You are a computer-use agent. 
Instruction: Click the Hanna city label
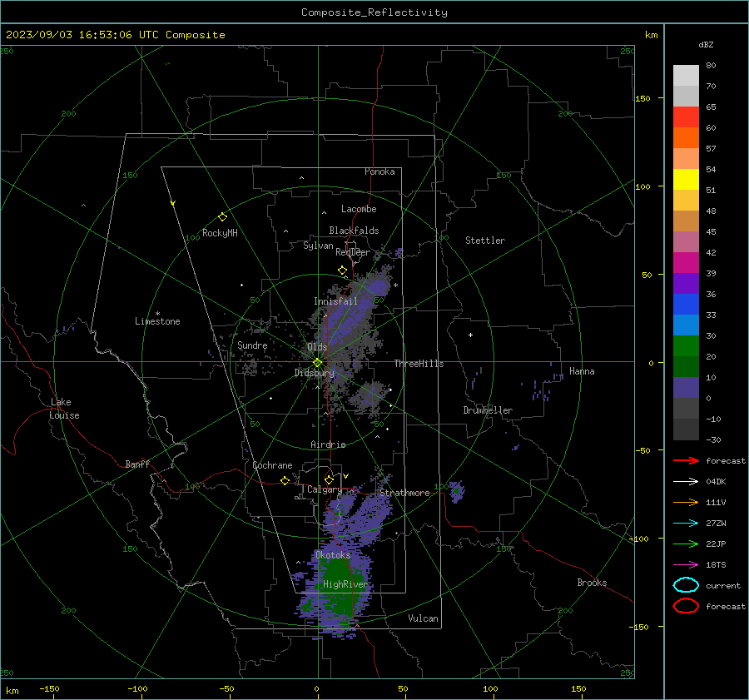coord(582,371)
